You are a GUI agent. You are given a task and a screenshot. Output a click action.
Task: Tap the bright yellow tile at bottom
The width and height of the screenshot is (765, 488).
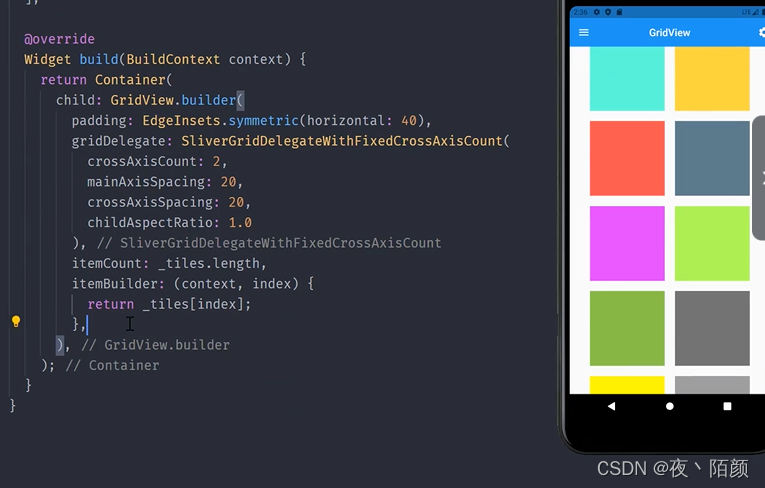627,385
